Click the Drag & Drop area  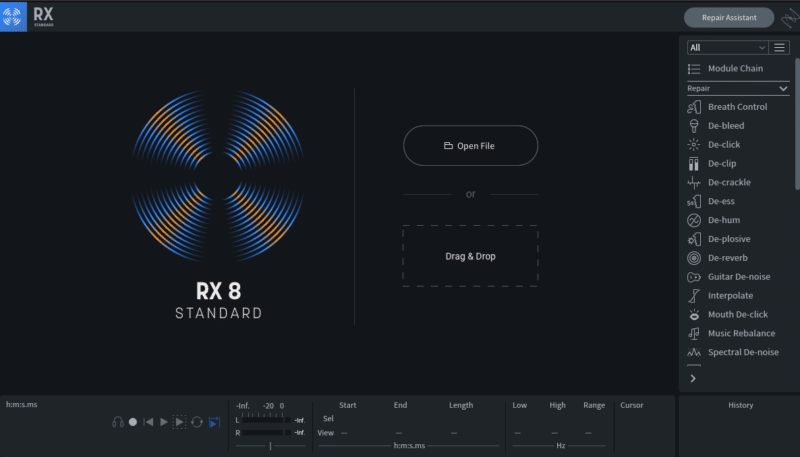470,256
